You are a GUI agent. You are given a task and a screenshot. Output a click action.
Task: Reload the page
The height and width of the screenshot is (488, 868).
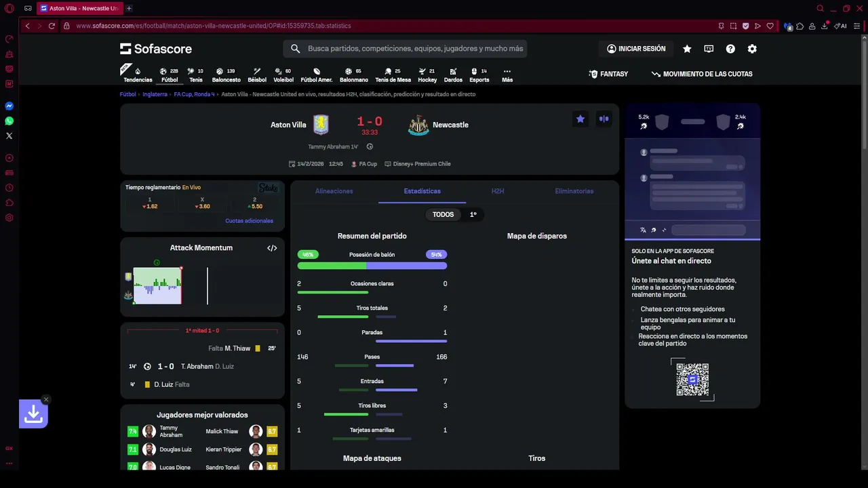(x=52, y=26)
